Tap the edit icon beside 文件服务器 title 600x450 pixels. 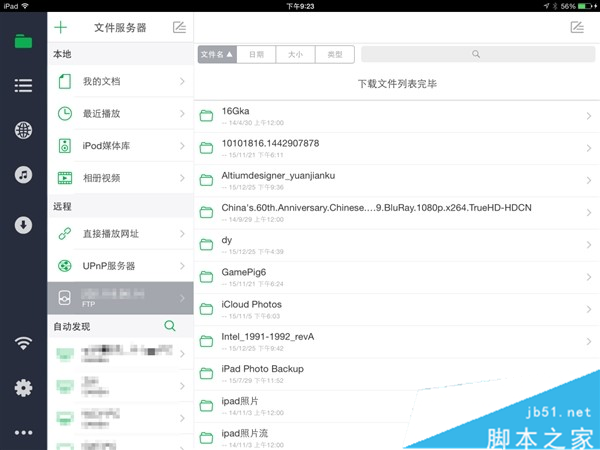pos(179,27)
